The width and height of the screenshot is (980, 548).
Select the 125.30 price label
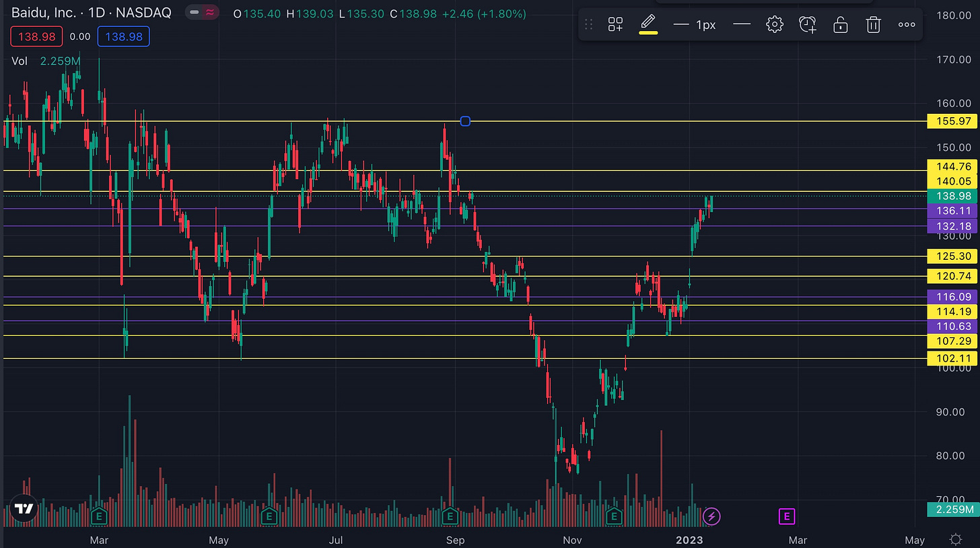952,256
